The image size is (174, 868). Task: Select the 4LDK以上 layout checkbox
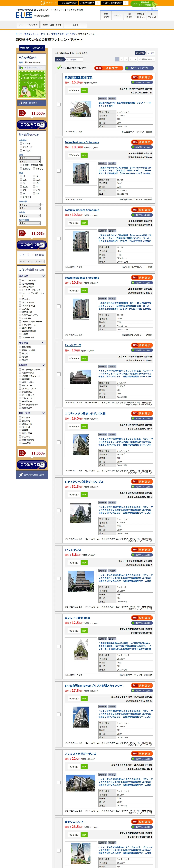pyautogui.click(x=21, y=197)
